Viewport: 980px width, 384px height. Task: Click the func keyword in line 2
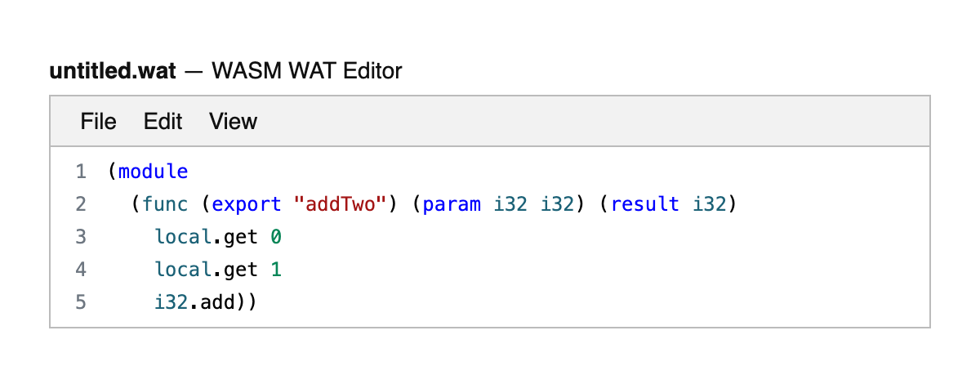coord(165,204)
